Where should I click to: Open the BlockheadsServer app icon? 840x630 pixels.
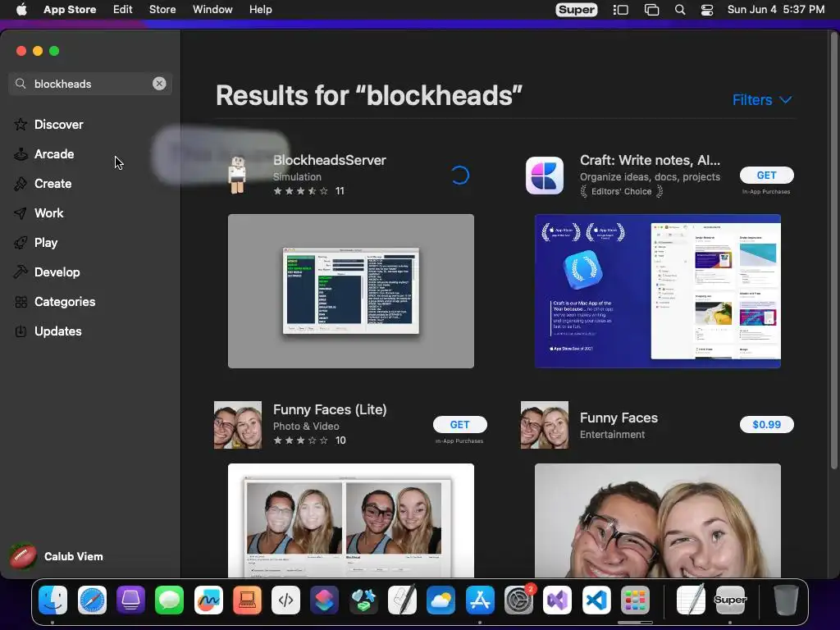point(237,176)
